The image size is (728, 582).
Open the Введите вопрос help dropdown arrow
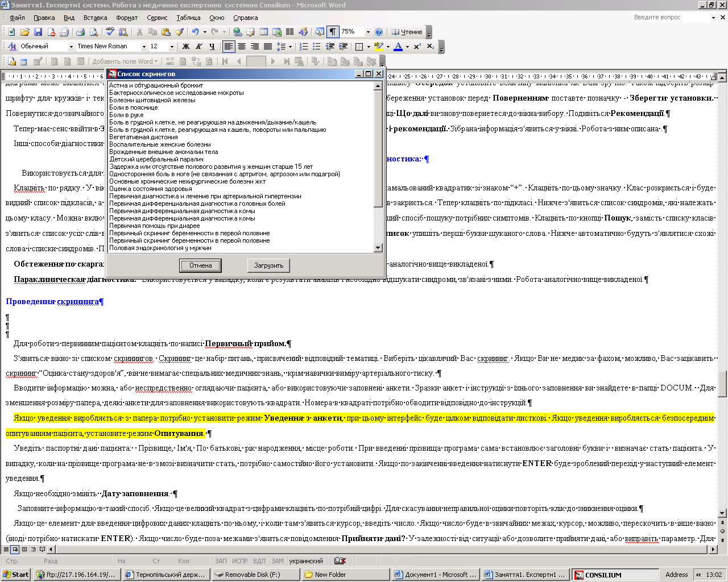(x=713, y=18)
